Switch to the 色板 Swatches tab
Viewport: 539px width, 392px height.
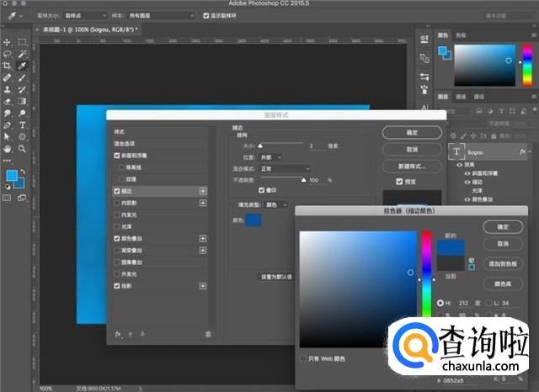(x=461, y=35)
